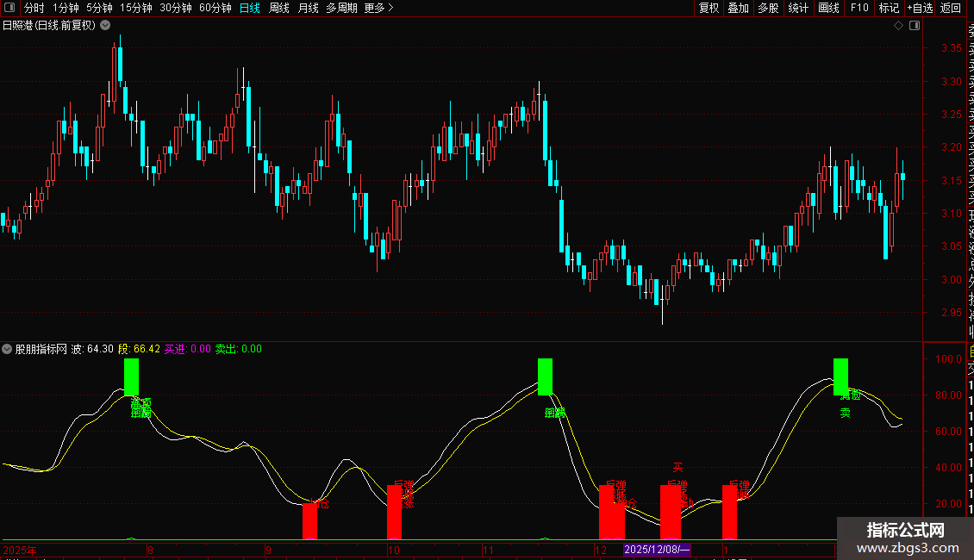This screenshot has width=974, height=560.
Task: Click the 2025/12/08/一 date marker
Action: [x=657, y=550]
